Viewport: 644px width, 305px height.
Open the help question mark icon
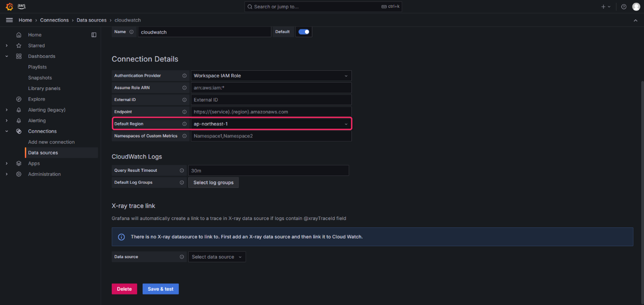pos(624,7)
